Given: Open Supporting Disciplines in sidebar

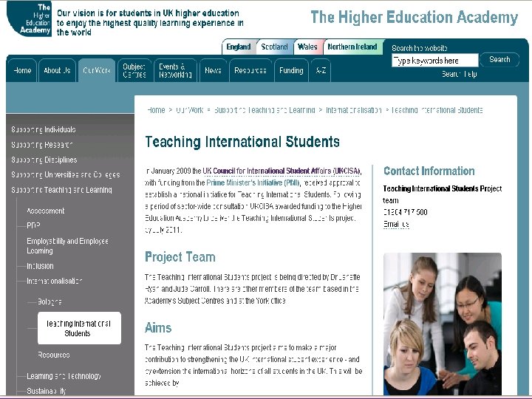Looking at the screenshot, I should click(x=44, y=160).
